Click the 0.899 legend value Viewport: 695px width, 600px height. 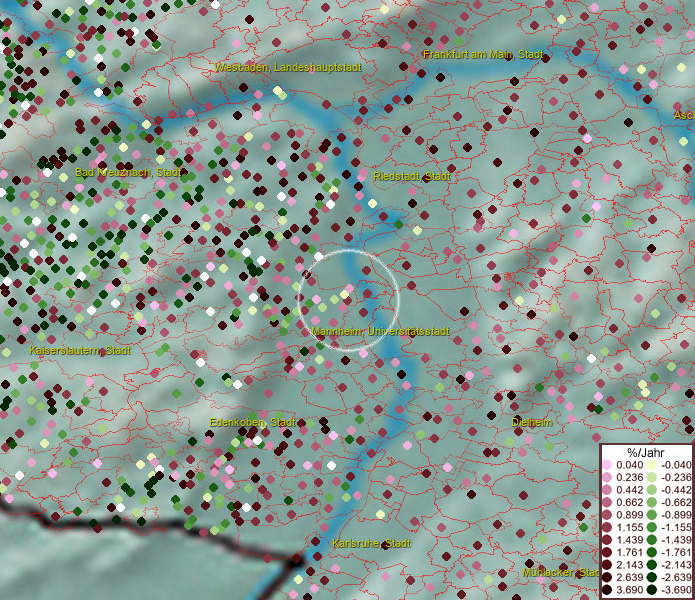[629, 515]
